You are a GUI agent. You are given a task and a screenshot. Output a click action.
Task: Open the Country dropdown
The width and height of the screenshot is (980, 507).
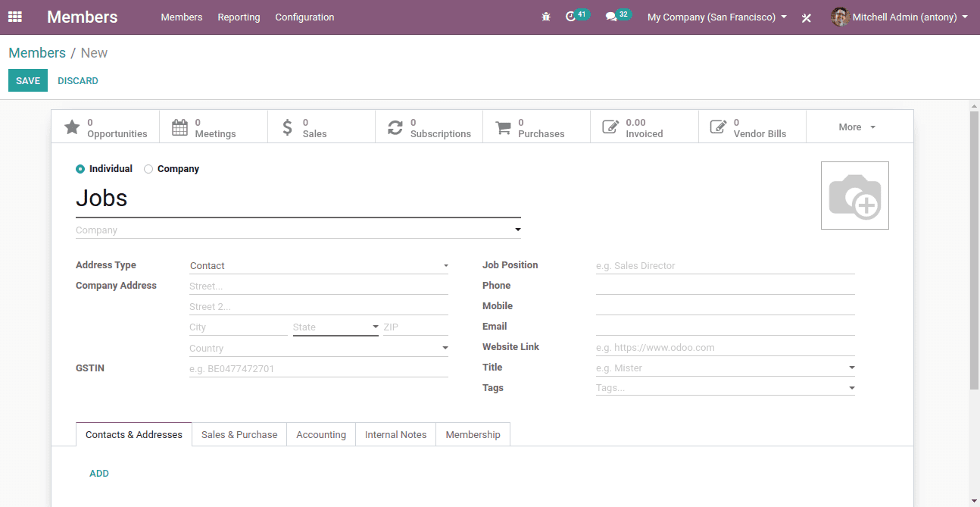click(319, 349)
